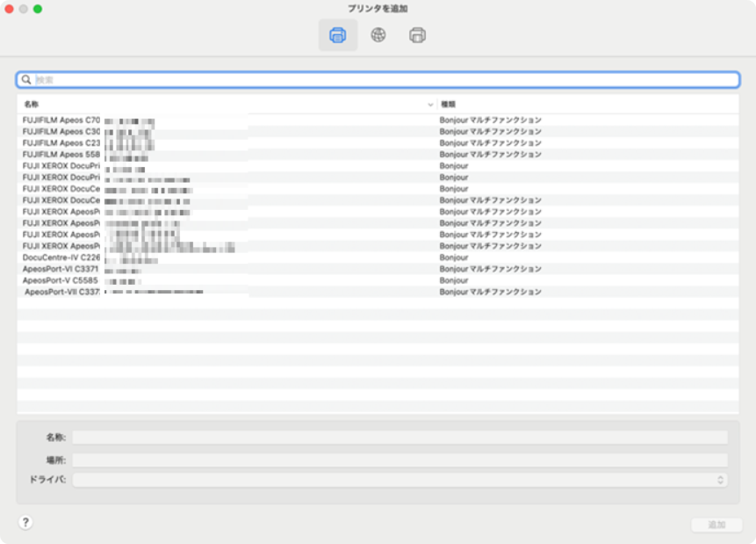This screenshot has height=544, width=756.
Task: Choose the ApeosPort-V C5585 printer
Action: pyautogui.click(x=378, y=280)
